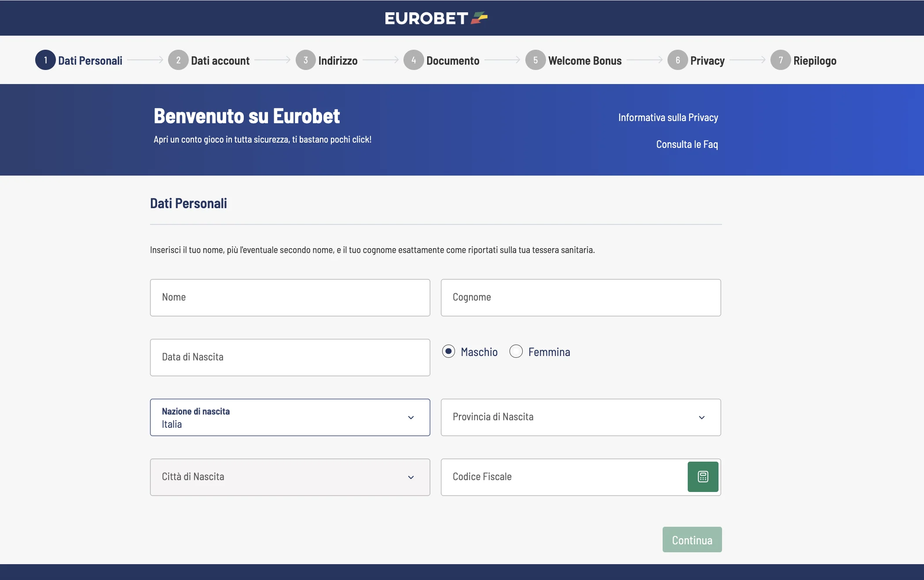Screen dimensions: 924x580
Task: Click the step 7 circle for Riepilogo
Action: pyautogui.click(x=780, y=60)
